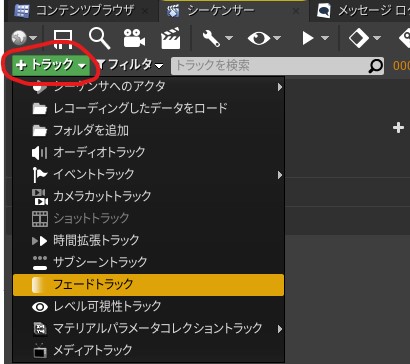Click the green ＋トラック button
410x364 pixels.
click(x=51, y=65)
